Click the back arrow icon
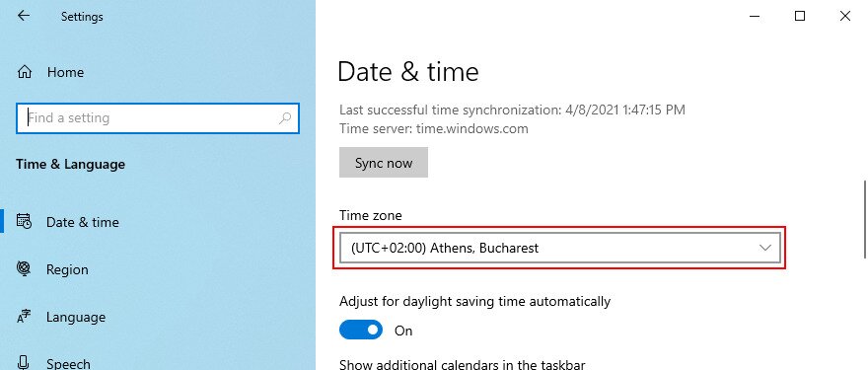This screenshot has height=370, width=868. click(24, 16)
